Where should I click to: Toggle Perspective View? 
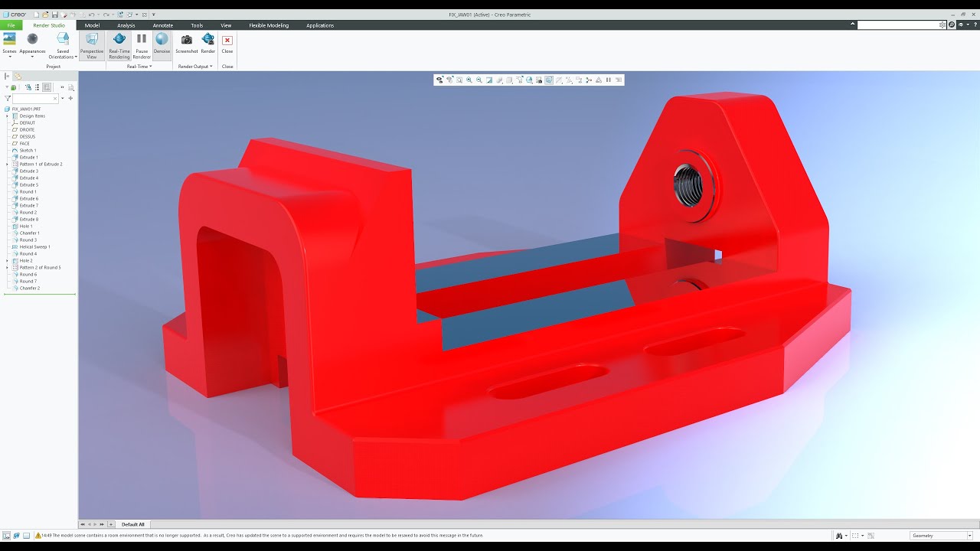pos(92,45)
